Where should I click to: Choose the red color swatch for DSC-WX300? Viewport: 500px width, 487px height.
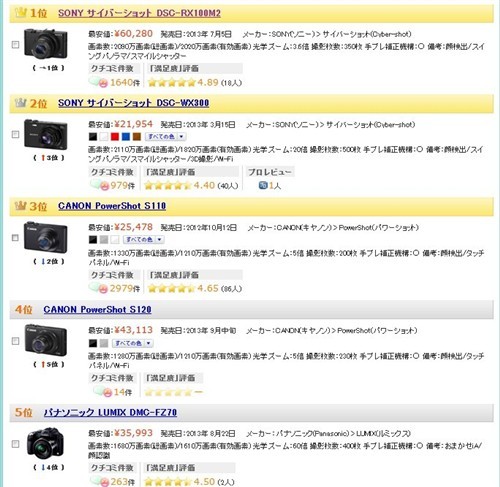tap(115, 136)
